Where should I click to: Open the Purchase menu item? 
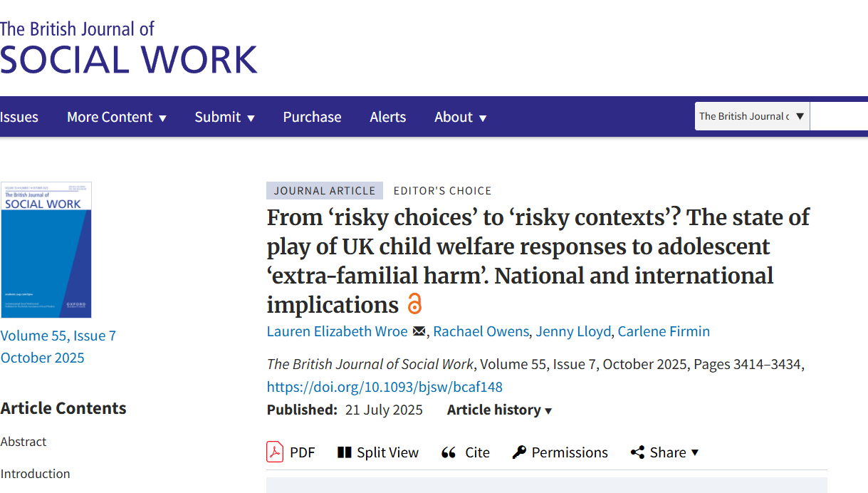[x=312, y=117]
